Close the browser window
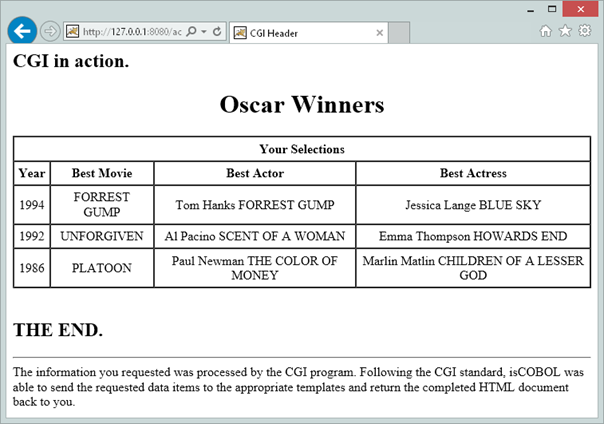The image size is (604, 424). click(581, 8)
